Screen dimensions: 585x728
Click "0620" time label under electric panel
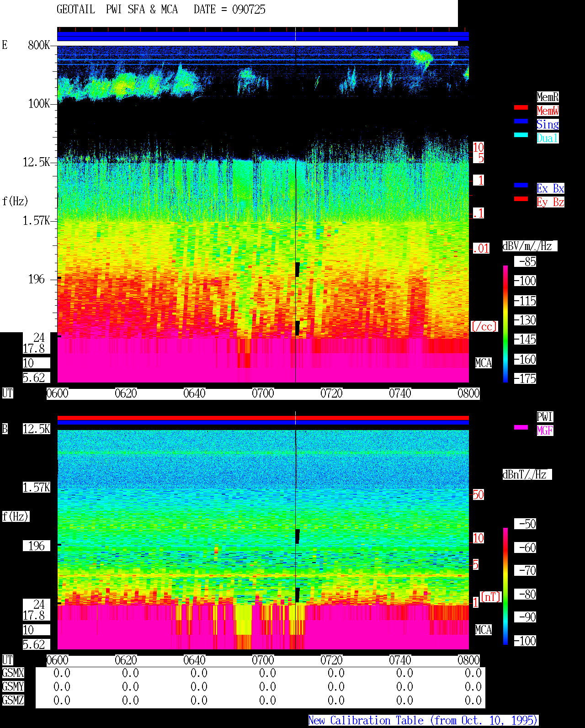click(126, 393)
